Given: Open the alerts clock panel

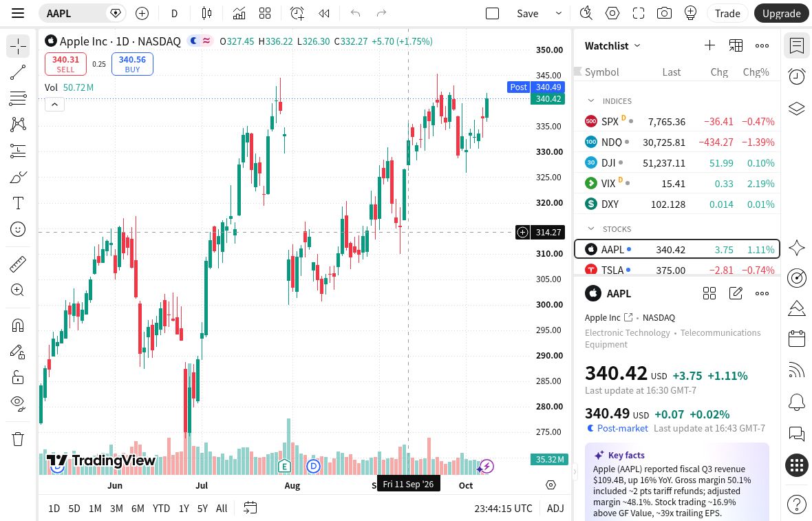Looking at the screenshot, I should pos(796,76).
